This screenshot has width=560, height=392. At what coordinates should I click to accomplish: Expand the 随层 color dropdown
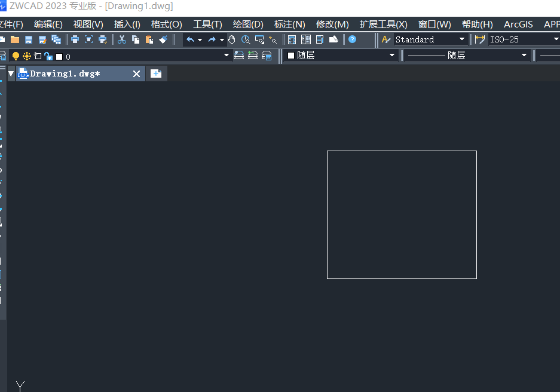pyautogui.click(x=392, y=55)
